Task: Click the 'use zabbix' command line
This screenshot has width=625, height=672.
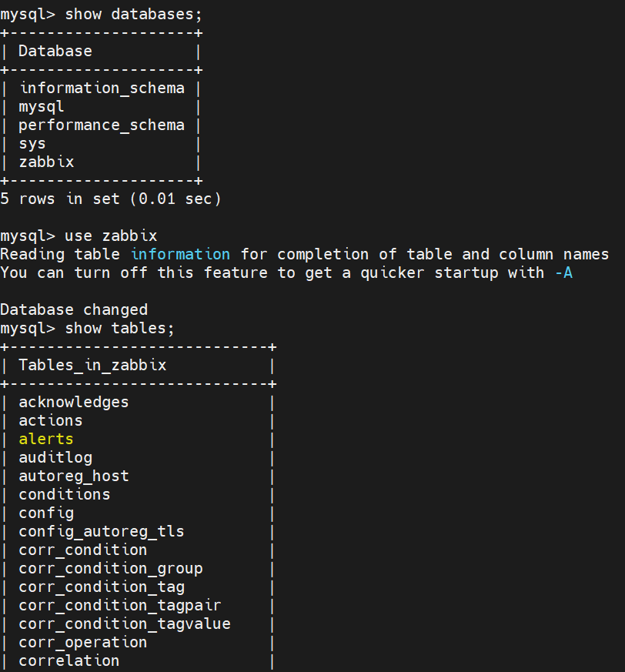Action: tap(79, 236)
